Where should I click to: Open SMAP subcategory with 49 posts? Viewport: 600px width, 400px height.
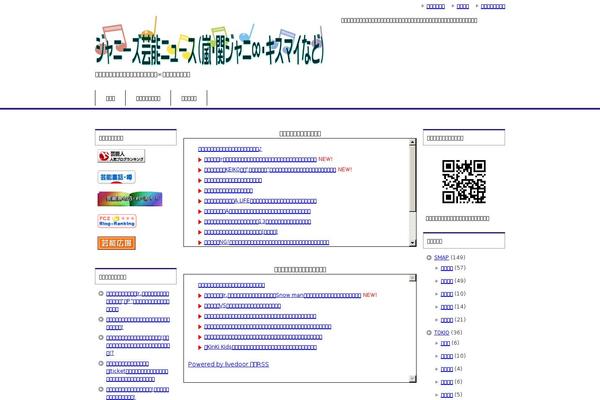coord(447,281)
